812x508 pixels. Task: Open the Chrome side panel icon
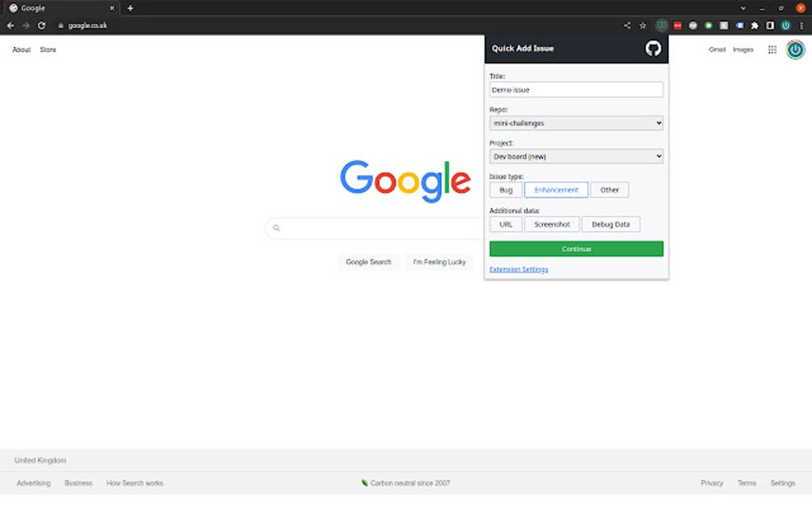pyautogui.click(x=770, y=25)
